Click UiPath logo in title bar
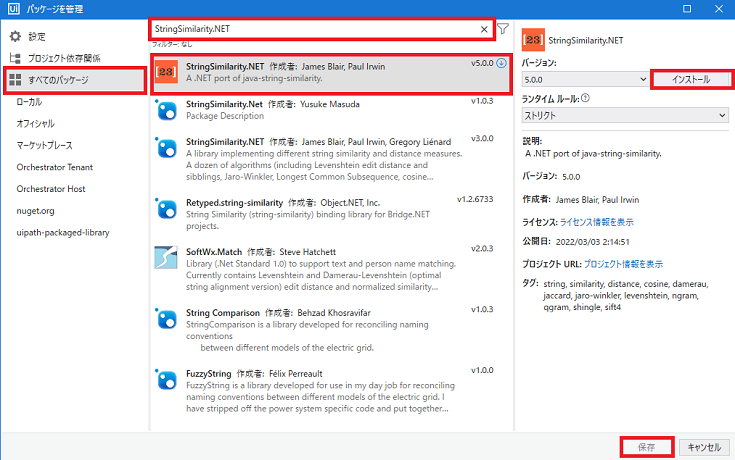The image size is (735, 460). [x=14, y=8]
